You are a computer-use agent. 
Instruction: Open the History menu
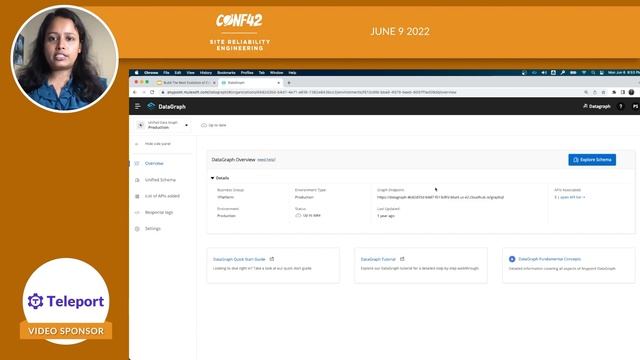pyautogui.click(x=206, y=73)
